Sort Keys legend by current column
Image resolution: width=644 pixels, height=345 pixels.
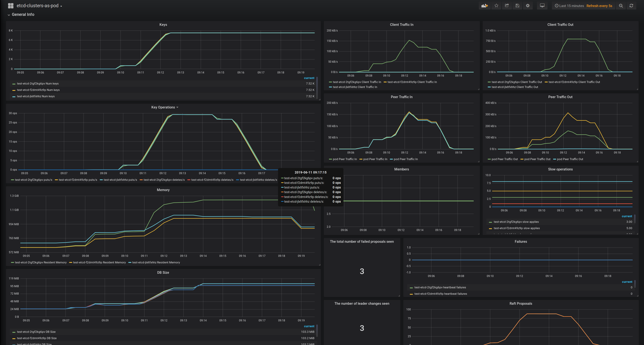tap(309, 78)
